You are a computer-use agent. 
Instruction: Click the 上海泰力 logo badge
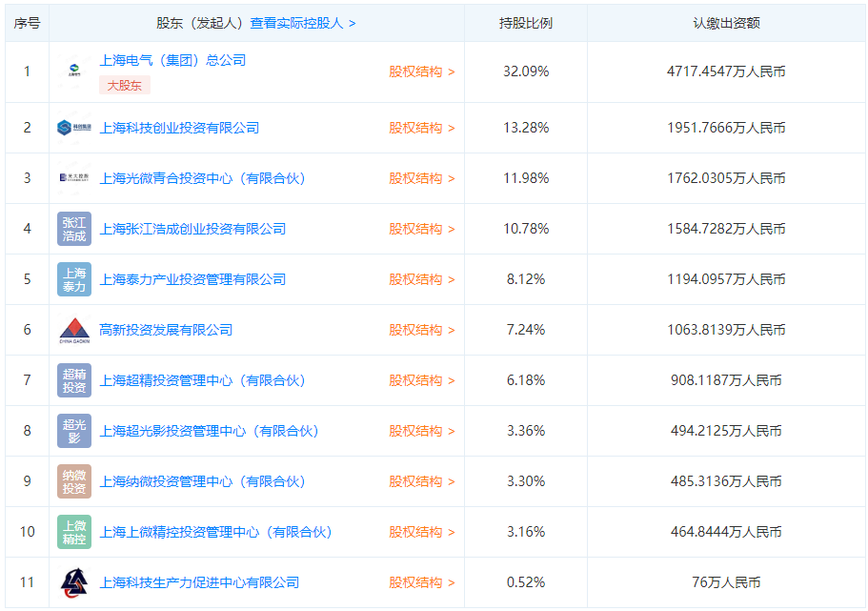[x=74, y=279]
